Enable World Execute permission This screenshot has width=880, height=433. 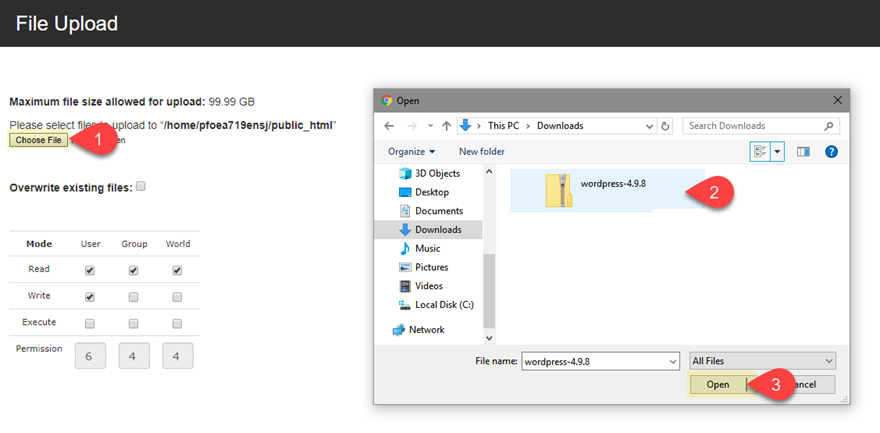pos(177,324)
